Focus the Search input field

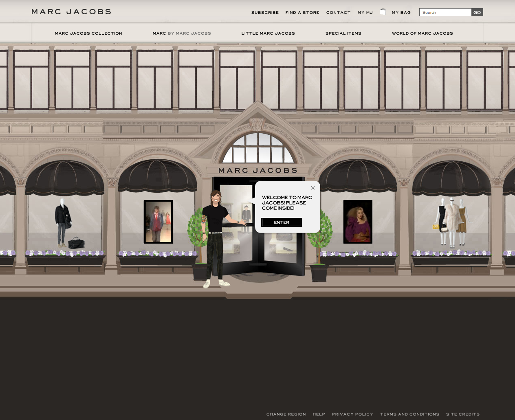coord(445,12)
